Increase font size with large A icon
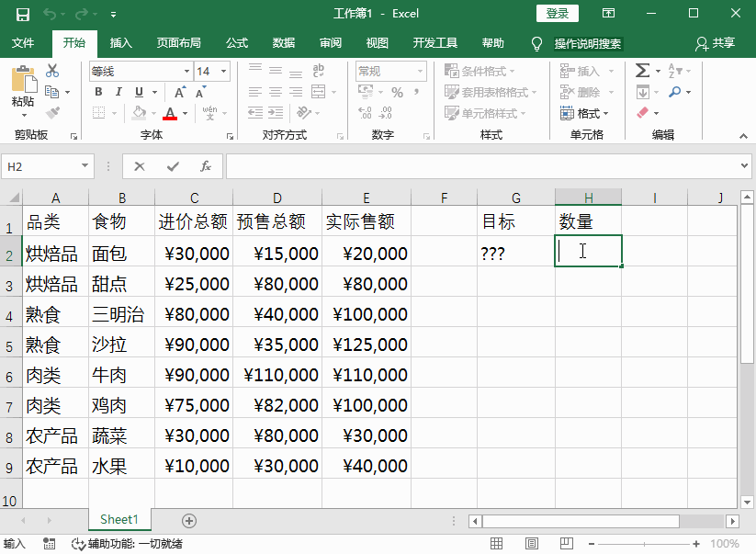This screenshot has width=756, height=554. pyautogui.click(x=180, y=92)
